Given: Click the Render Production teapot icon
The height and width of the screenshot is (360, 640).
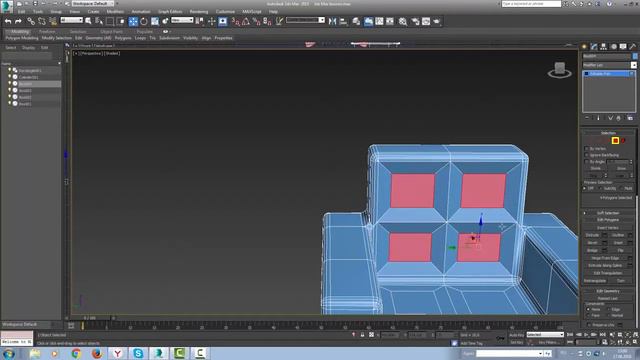Looking at the screenshot, I should click(x=437, y=21).
